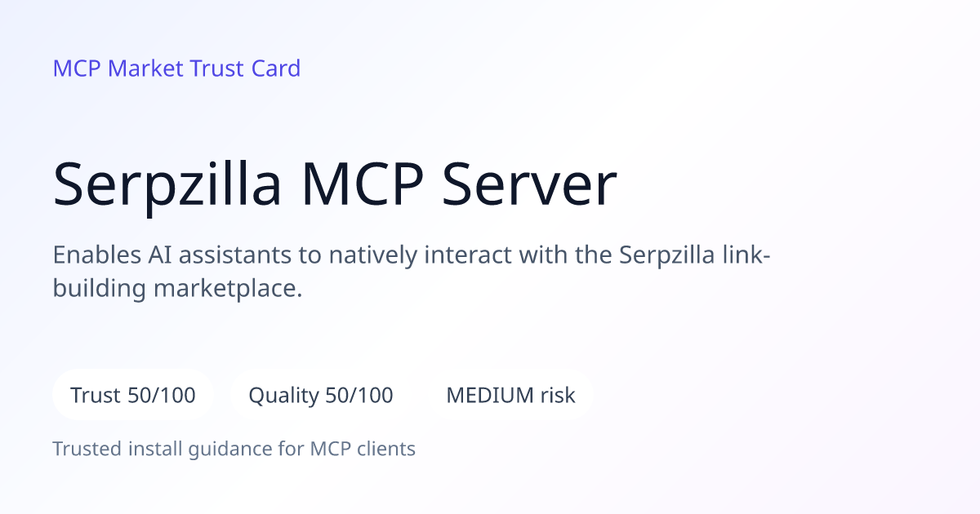Click the word Trust inside first badge
This screenshot has width=980, height=514.
tap(96, 396)
